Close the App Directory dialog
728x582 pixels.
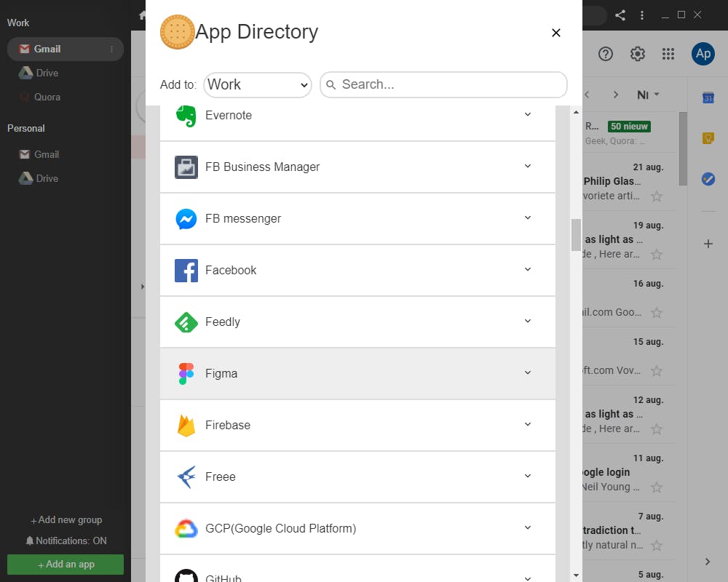[x=555, y=33]
